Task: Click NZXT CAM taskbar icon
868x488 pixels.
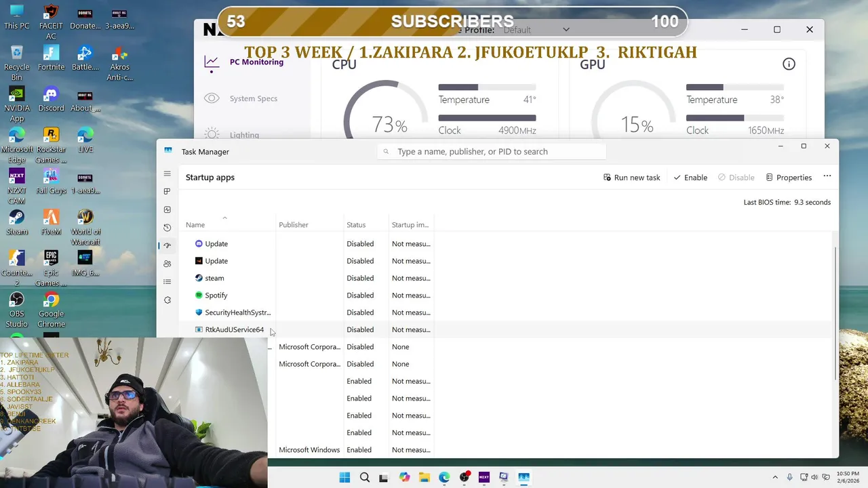Action: [484, 477]
